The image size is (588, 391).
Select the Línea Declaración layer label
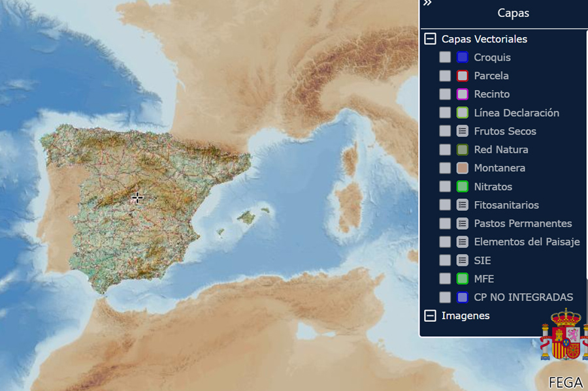coord(516,113)
